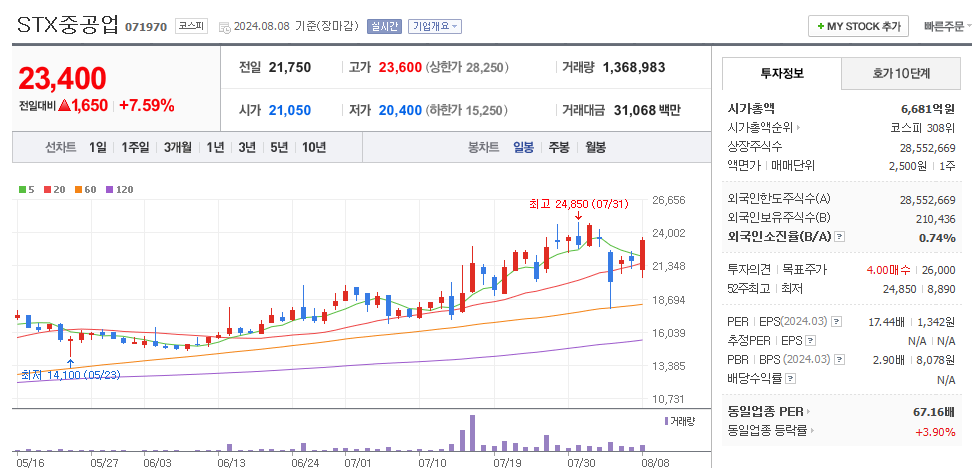This screenshot has width=976, height=468.
Task: Click the tallest volume bar near 07/10
Action: click(472, 433)
